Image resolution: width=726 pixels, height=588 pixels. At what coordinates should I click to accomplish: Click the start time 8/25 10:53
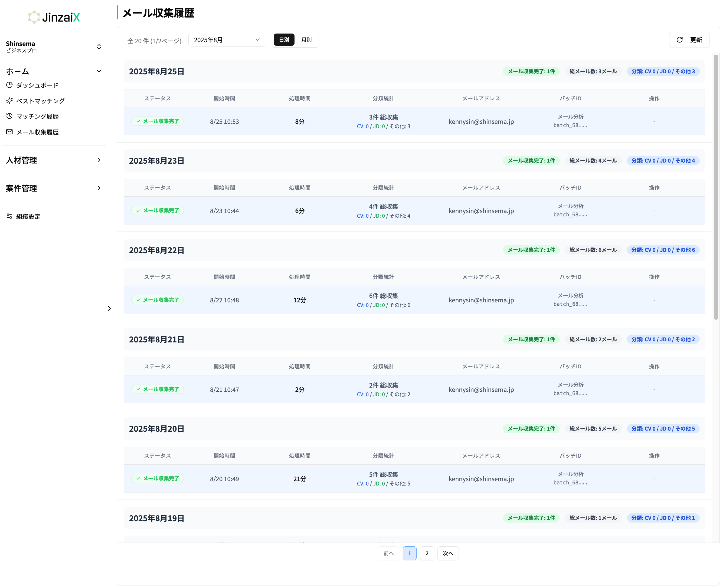tap(224, 122)
